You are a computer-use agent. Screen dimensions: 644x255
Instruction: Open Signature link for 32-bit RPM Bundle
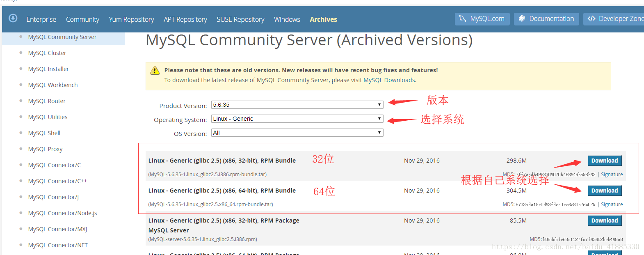(612, 175)
